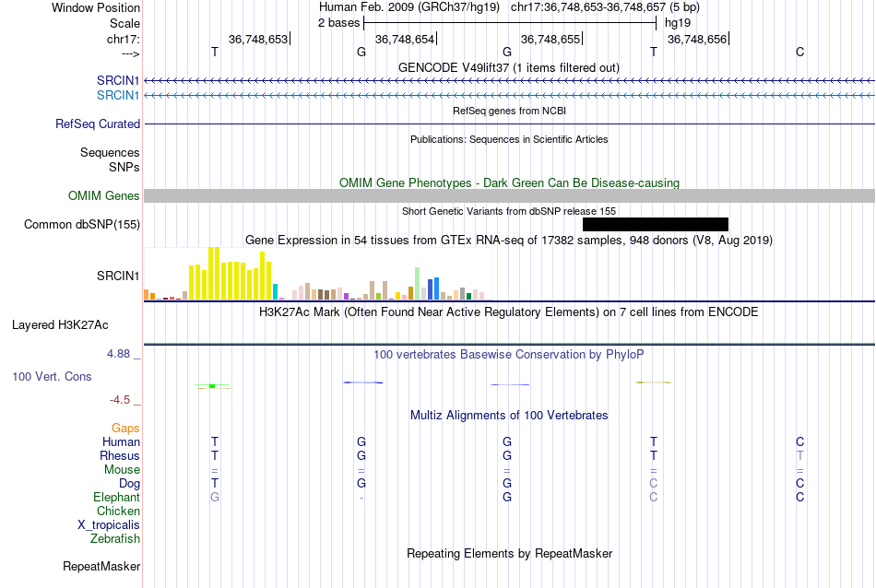Open the RefSeq genes from NCBI title
876x588 pixels.
[509, 111]
